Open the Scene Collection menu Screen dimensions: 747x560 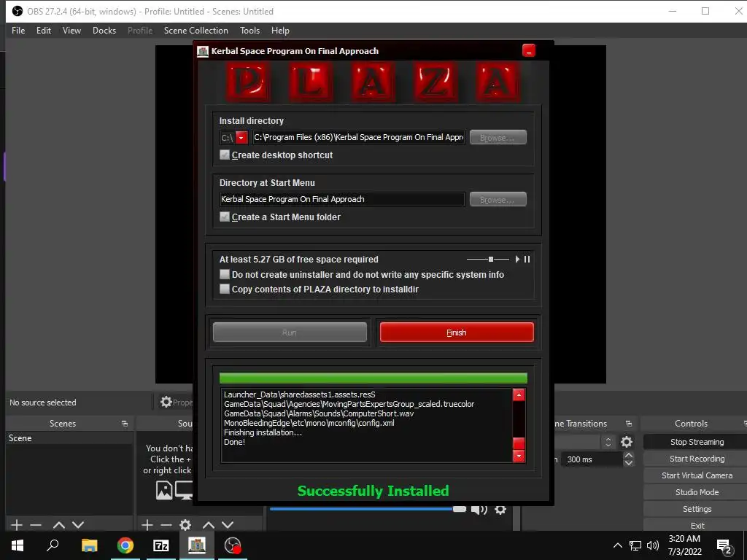[x=196, y=31]
